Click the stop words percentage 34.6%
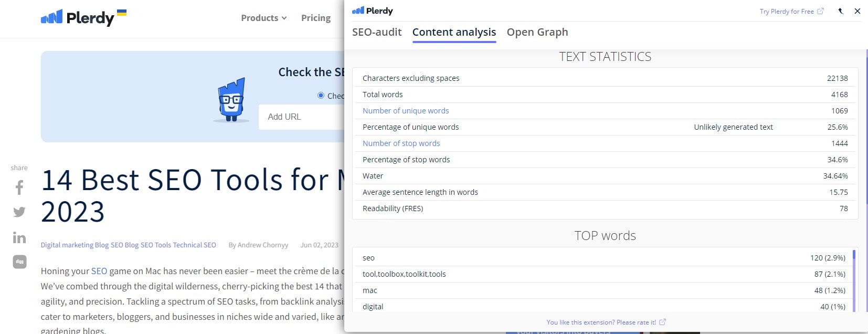This screenshot has height=334, width=868. (x=838, y=160)
